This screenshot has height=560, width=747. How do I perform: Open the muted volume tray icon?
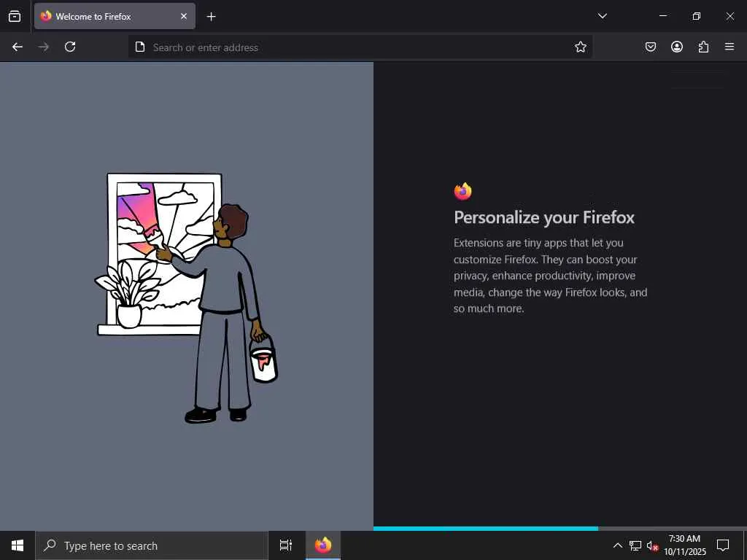tap(652, 545)
